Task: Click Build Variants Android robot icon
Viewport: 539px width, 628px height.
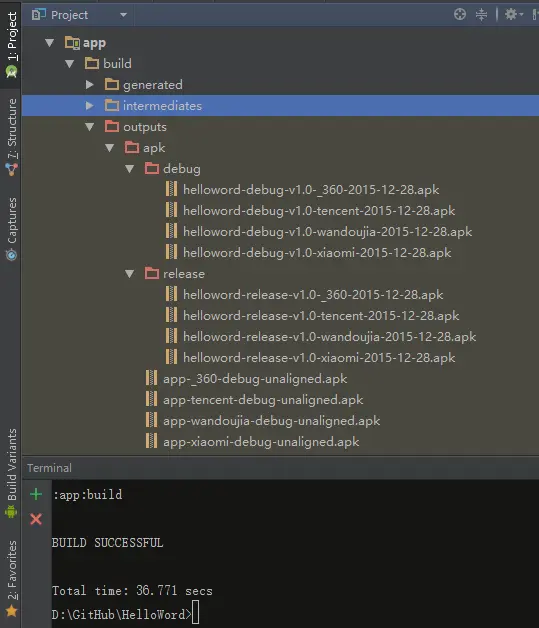Action: [11, 512]
